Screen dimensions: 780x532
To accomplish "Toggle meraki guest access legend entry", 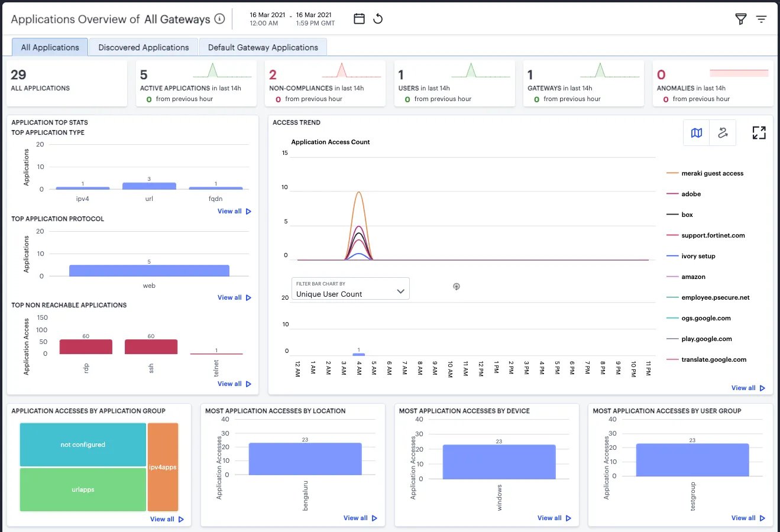I will point(705,173).
